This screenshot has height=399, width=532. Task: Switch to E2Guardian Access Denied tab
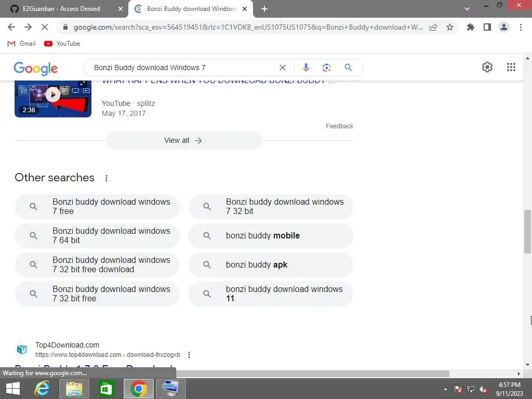(x=61, y=9)
